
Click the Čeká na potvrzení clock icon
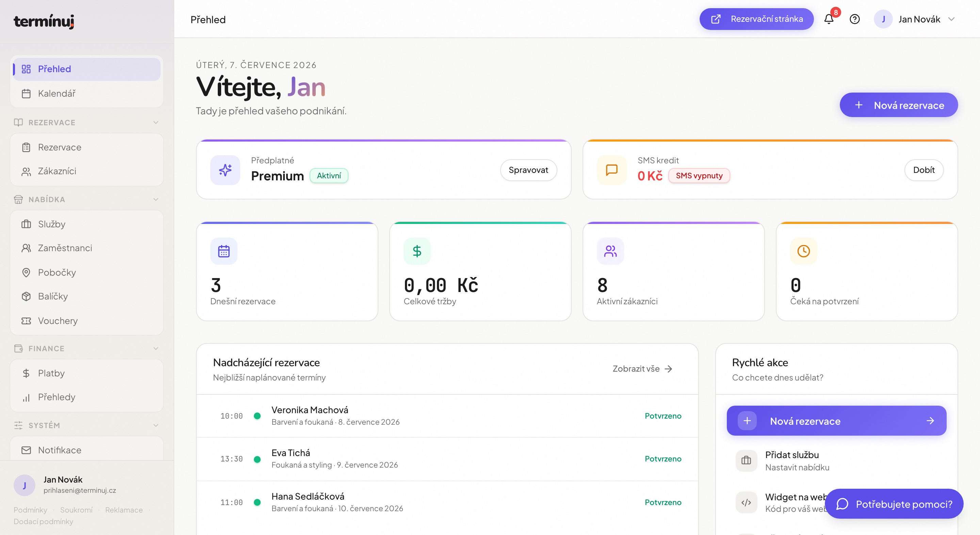[803, 251]
